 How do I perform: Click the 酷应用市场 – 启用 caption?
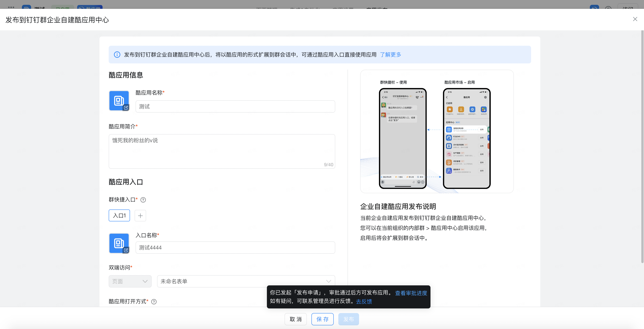click(x=459, y=82)
